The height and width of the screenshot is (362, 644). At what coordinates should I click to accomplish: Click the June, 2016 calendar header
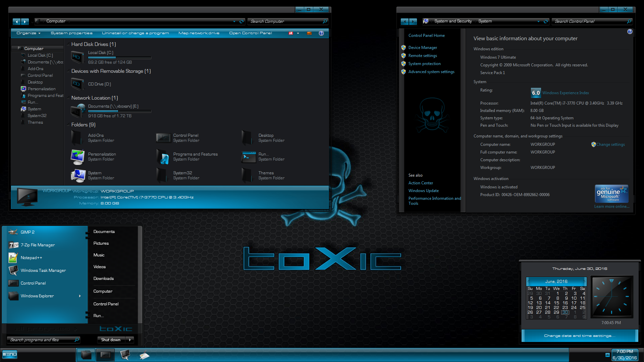pos(556,282)
